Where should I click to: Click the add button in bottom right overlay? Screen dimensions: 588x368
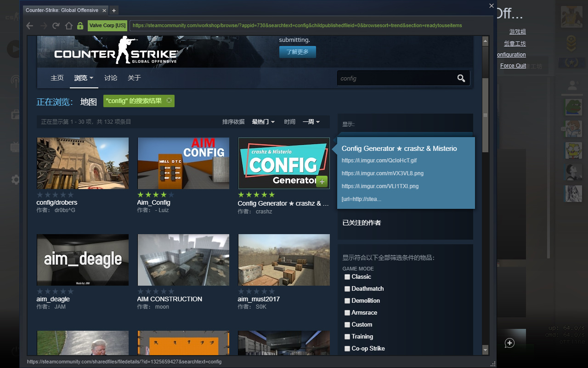click(509, 343)
